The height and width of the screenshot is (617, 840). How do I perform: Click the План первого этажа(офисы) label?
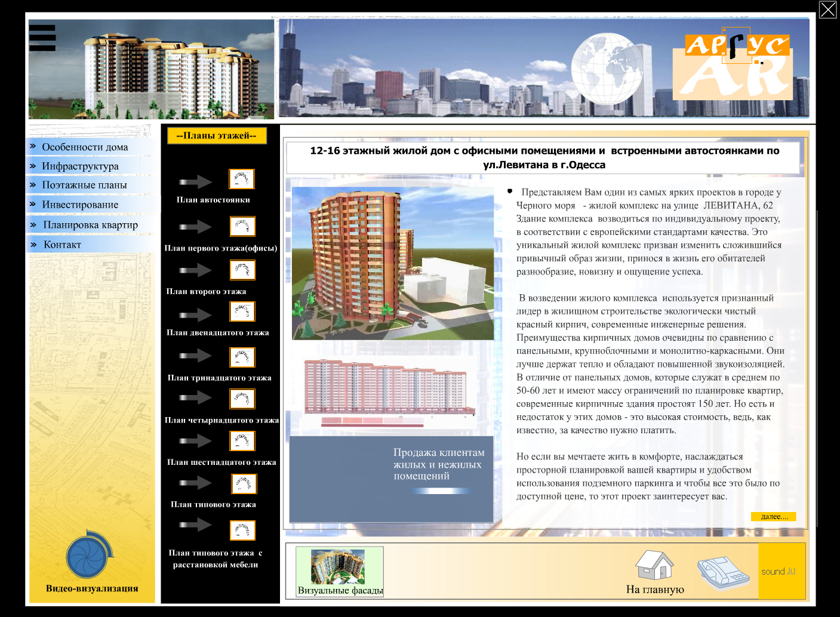click(x=221, y=248)
